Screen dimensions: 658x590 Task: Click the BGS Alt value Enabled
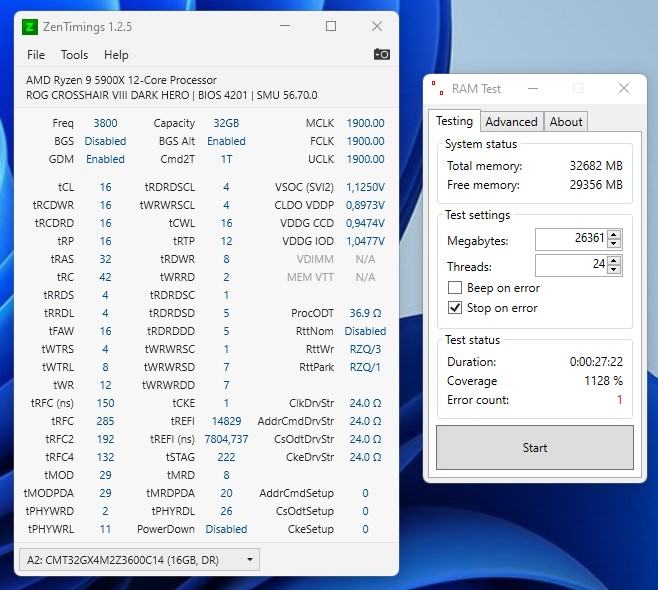coord(226,141)
